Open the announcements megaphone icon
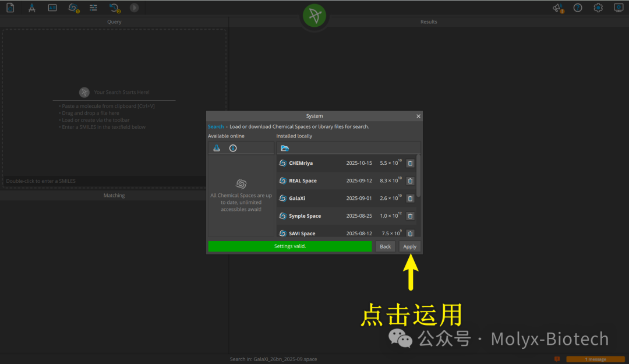 coord(557,8)
